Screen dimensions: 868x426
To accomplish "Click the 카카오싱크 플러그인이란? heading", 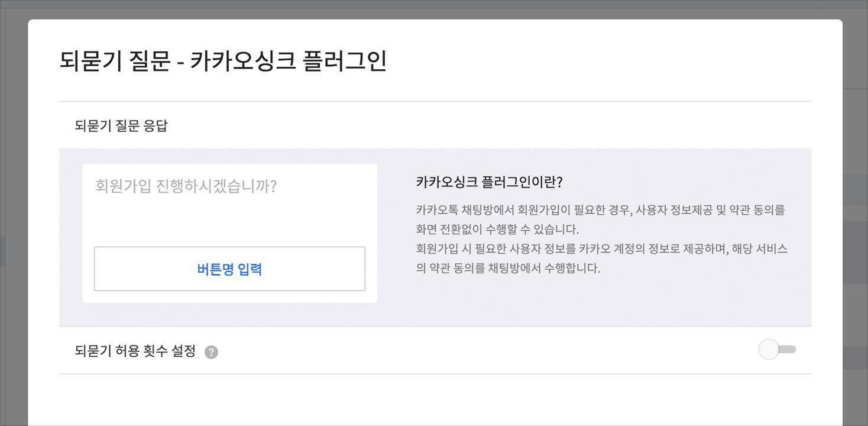I will pyautogui.click(x=489, y=182).
